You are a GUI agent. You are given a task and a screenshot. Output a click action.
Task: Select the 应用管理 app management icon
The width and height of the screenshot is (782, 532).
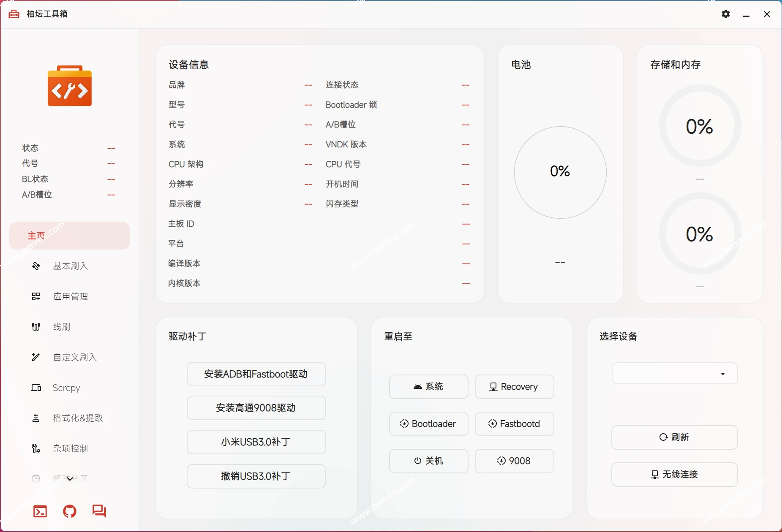click(36, 296)
